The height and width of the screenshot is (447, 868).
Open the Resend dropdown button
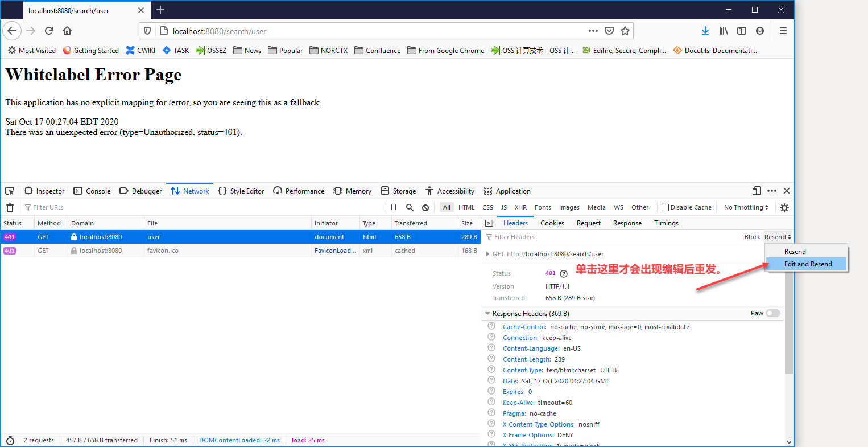click(778, 237)
